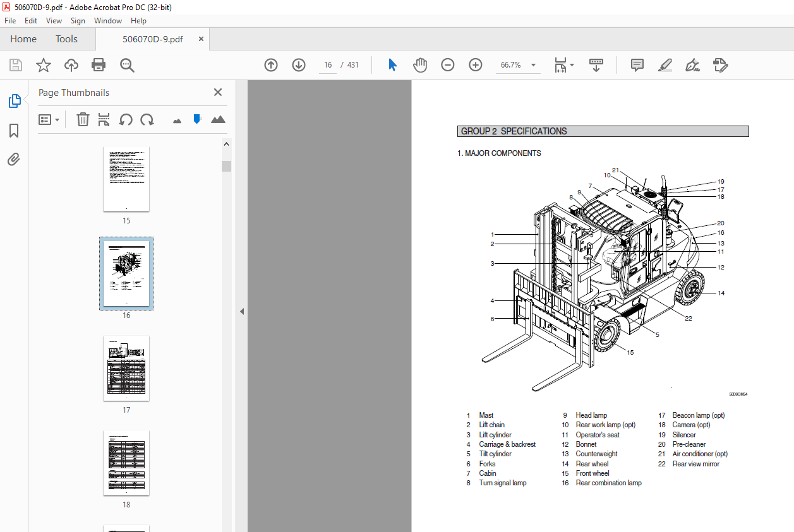Click the '1. MAJOR COMPONENTS' heading text

click(x=499, y=153)
